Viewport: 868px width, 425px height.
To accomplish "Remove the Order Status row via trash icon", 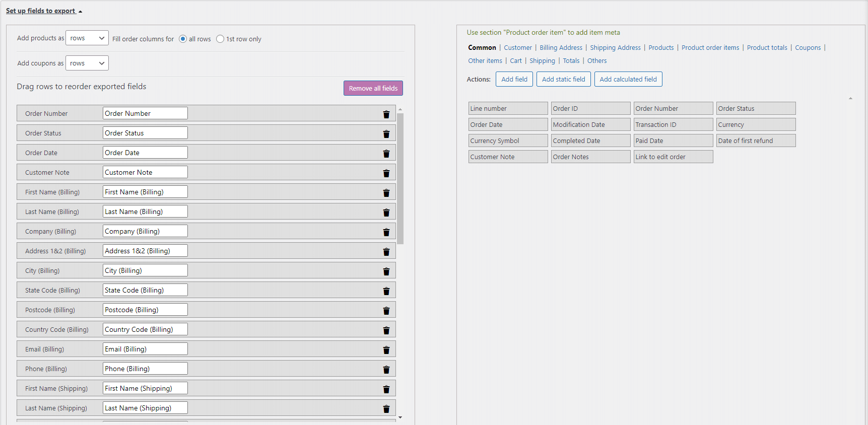I will coord(386,134).
